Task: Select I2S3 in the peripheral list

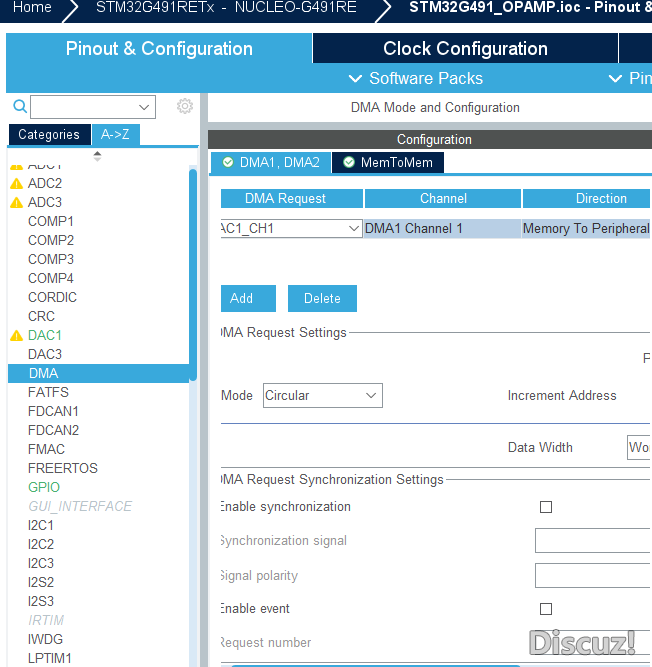Action: click(x=41, y=601)
